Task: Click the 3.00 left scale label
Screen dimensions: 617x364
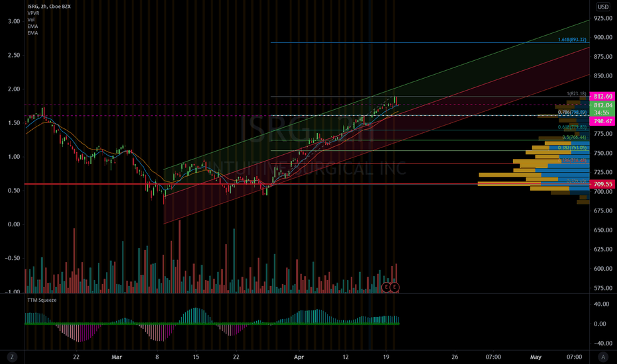Action: [14, 21]
